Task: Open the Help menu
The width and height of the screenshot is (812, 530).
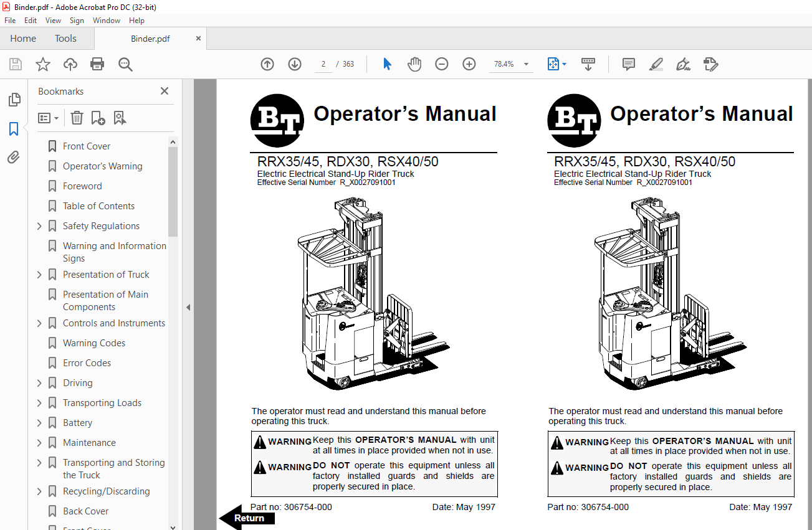Action: 136,21
